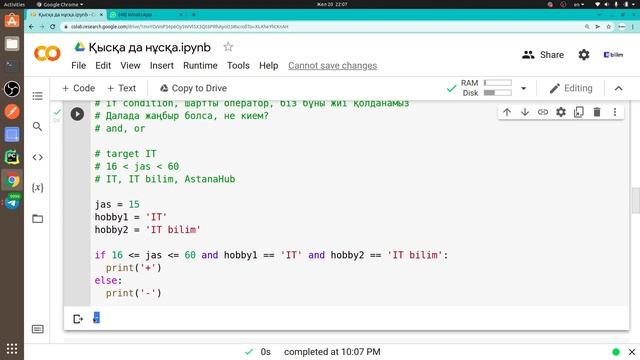Open find and replace search icon
640x360 pixels.
point(38,127)
